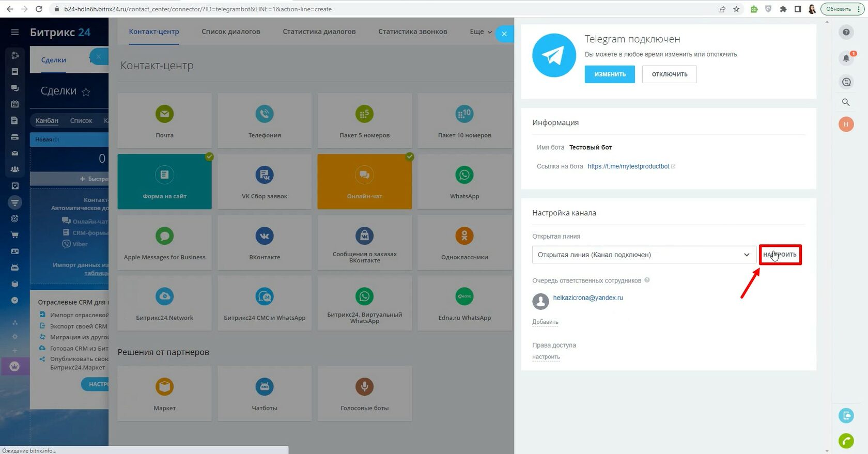Open the Телефония connector tile
This screenshot has width=868, height=454.
tap(265, 120)
